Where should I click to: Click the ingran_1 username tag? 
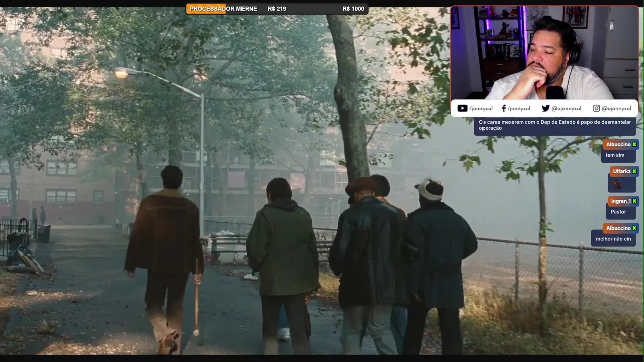[620, 201]
